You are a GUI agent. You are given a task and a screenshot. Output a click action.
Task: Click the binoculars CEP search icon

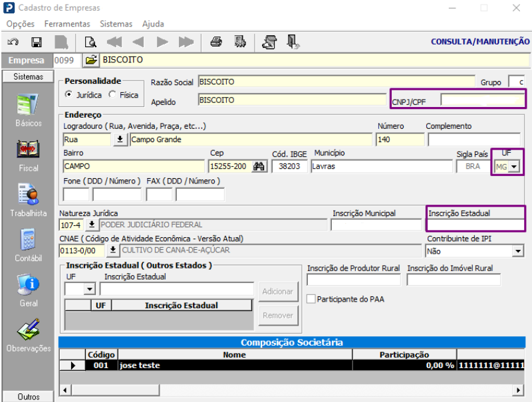coord(259,166)
